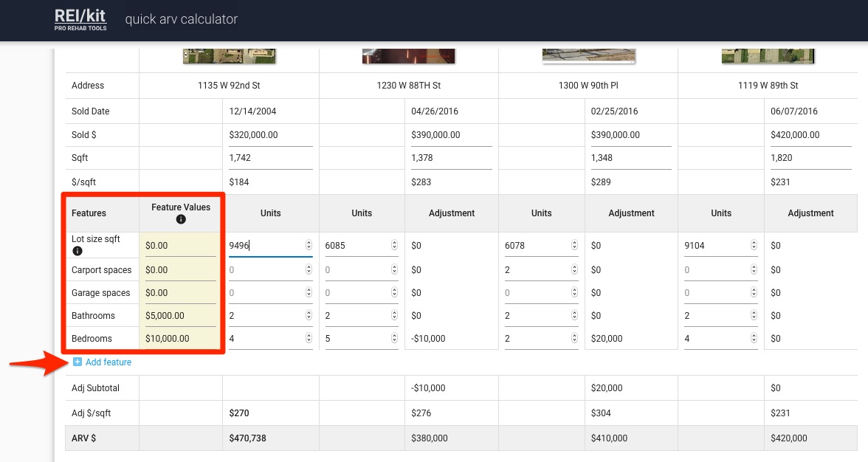868x462 pixels.
Task: Click the plus icon next to Add feature
Action: 78,362
